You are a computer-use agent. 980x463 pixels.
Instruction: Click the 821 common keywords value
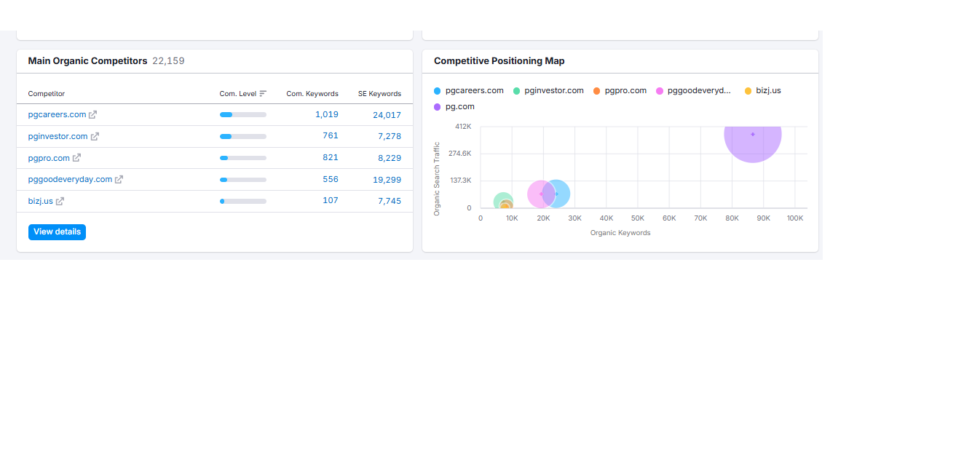pyautogui.click(x=331, y=157)
